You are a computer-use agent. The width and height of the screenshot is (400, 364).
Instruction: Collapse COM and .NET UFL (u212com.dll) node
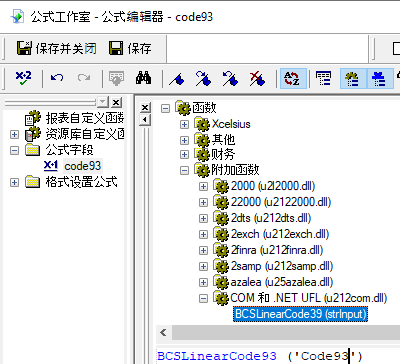tap(203, 298)
